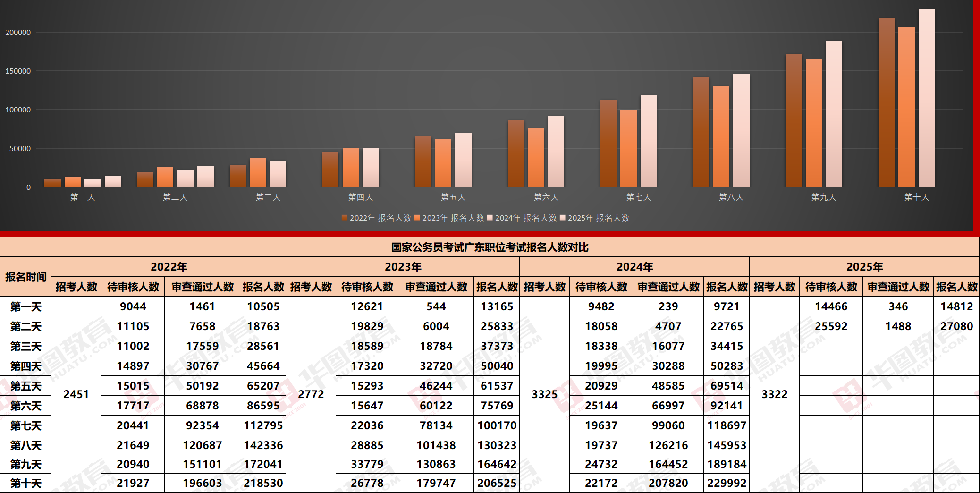Select cell with value 25592
Image resolution: width=980 pixels, height=493 pixels.
831,326
